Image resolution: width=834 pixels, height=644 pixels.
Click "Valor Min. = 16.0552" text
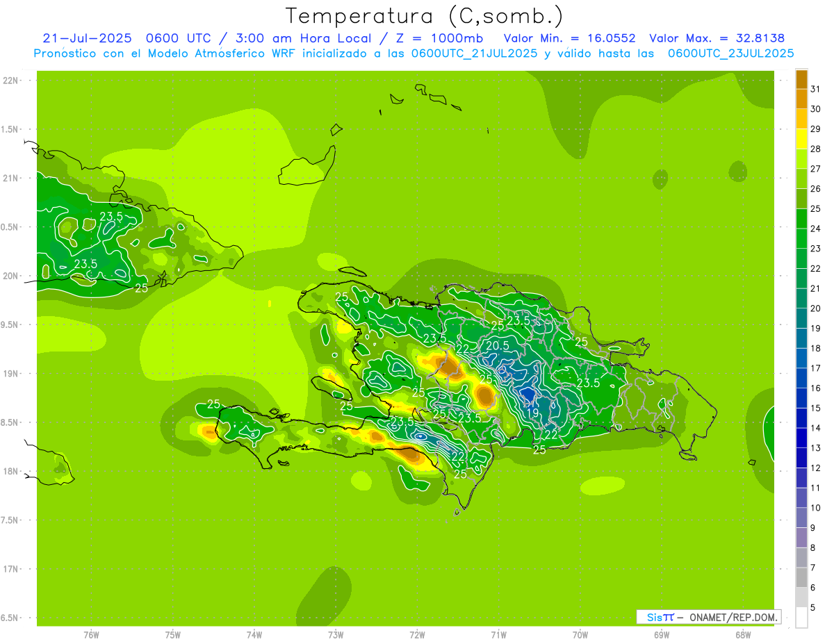coord(569,38)
